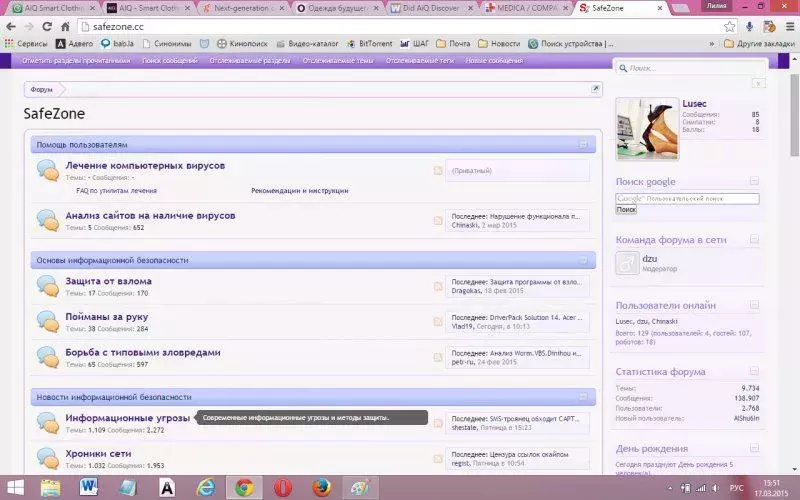
Task: Click the RSS icon for Борьба с типовыми зловредами
Action: (438, 357)
